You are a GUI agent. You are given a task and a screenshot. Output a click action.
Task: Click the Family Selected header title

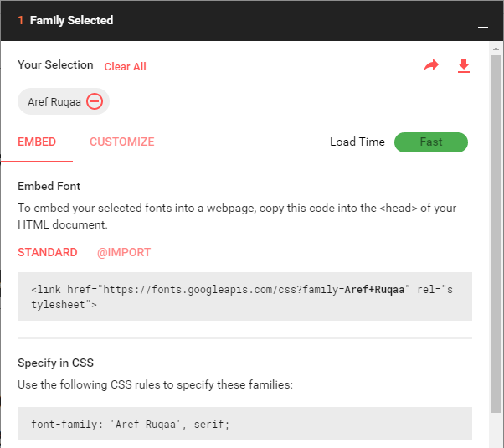[71, 20]
